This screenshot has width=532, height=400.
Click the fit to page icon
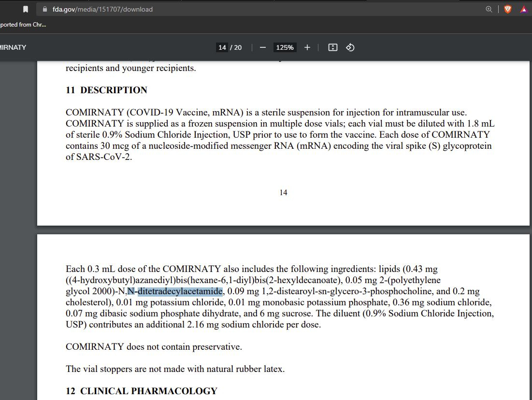click(333, 47)
